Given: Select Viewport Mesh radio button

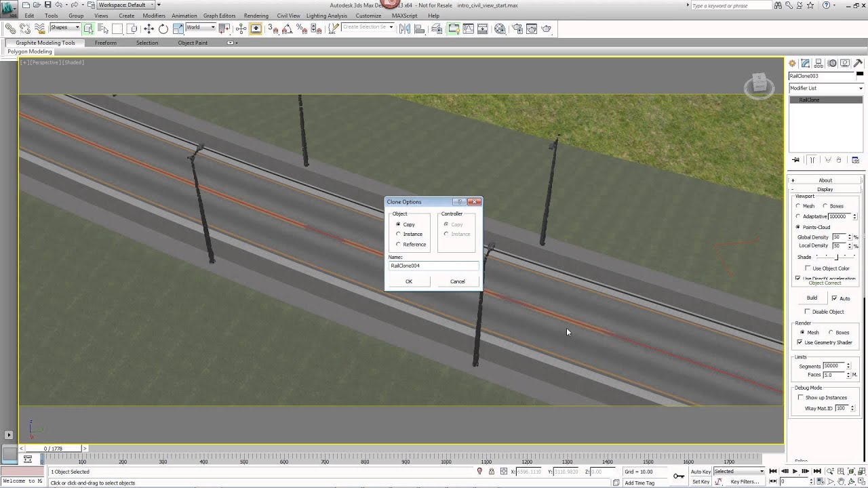Looking at the screenshot, I should point(806,206).
